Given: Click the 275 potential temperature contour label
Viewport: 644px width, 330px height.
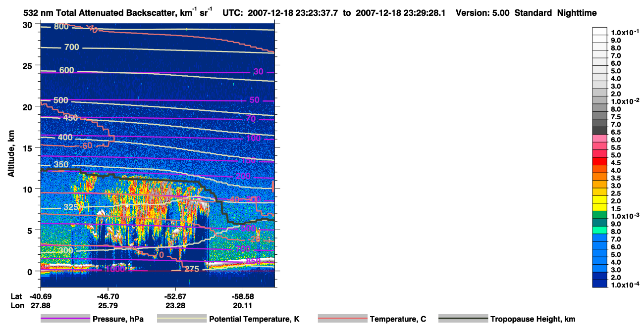Looking at the screenshot, I should [191, 269].
